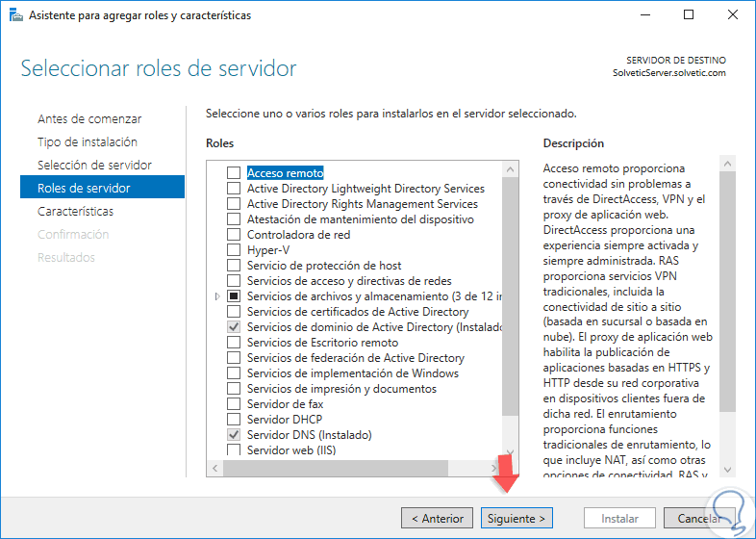The width and height of the screenshot is (756, 539).
Task: Enable Atestación de mantenimiento del dispositivo checkbox
Action: pyautogui.click(x=234, y=219)
